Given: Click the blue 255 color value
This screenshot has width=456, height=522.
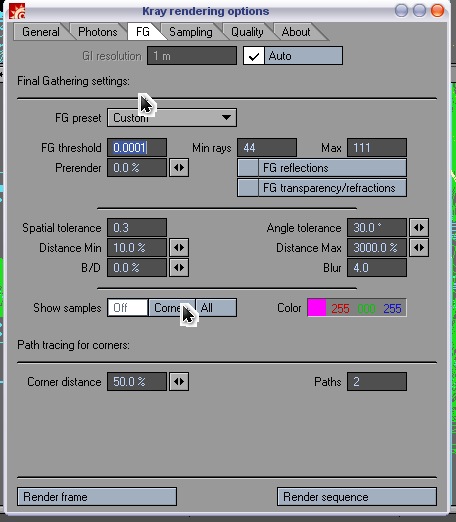Looking at the screenshot, I should [392, 309].
